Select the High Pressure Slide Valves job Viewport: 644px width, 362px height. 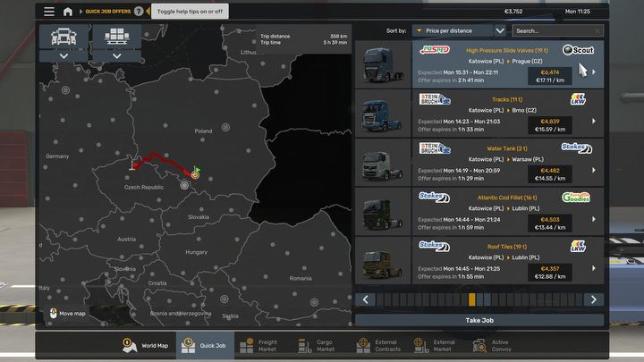click(x=508, y=64)
